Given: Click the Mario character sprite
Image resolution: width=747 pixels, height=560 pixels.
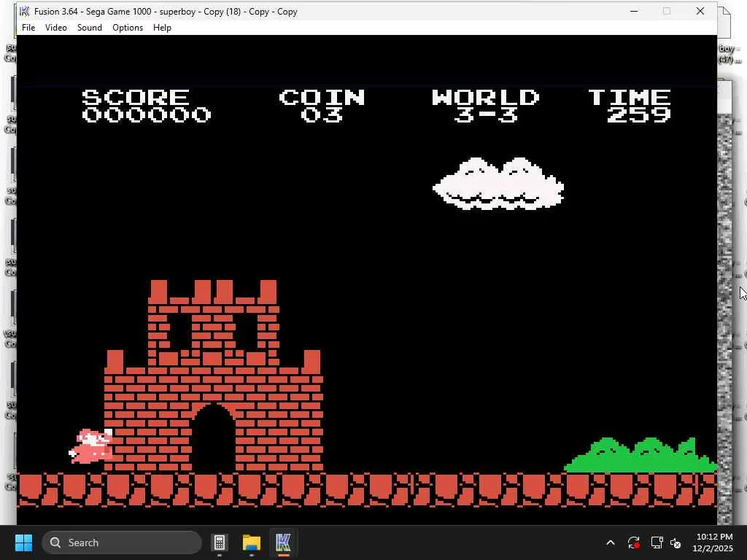Looking at the screenshot, I should 91,446.
